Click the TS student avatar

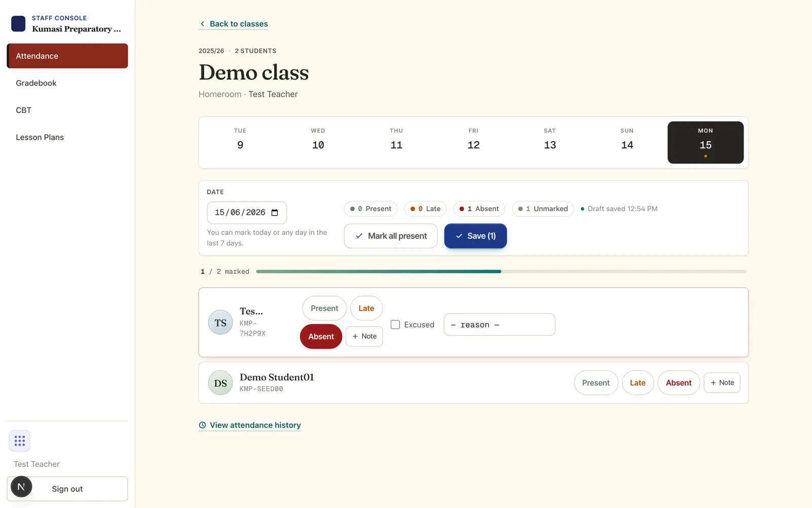pyautogui.click(x=220, y=323)
